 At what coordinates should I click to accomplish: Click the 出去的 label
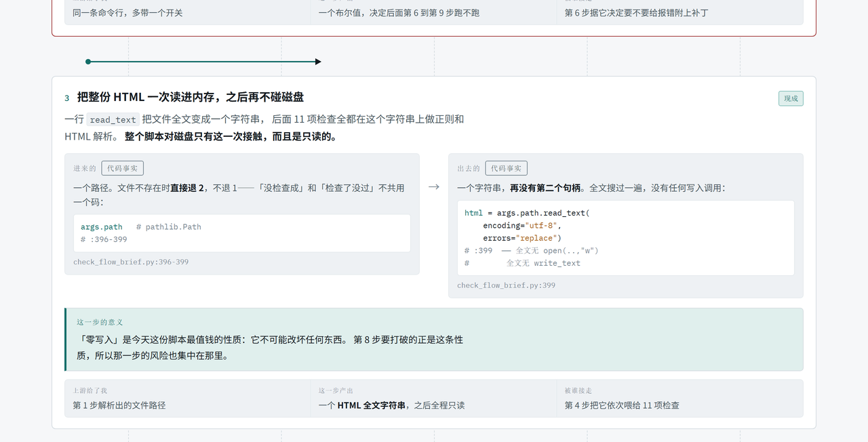(x=469, y=168)
